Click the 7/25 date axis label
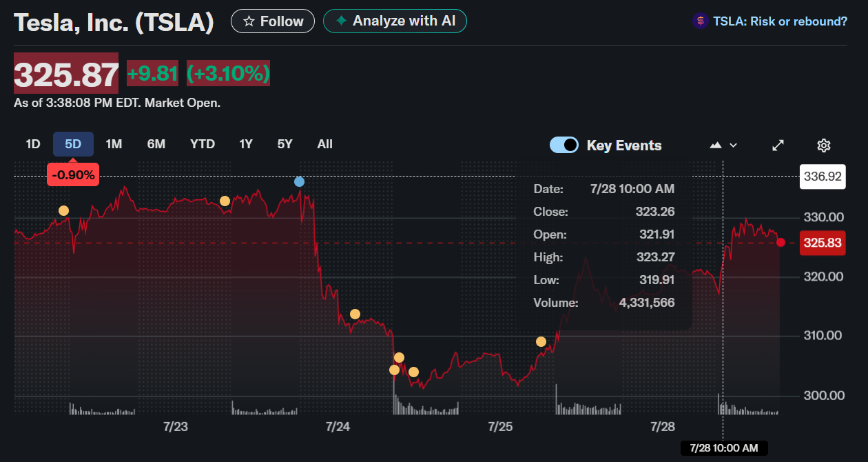The width and height of the screenshot is (868, 462). tap(500, 427)
